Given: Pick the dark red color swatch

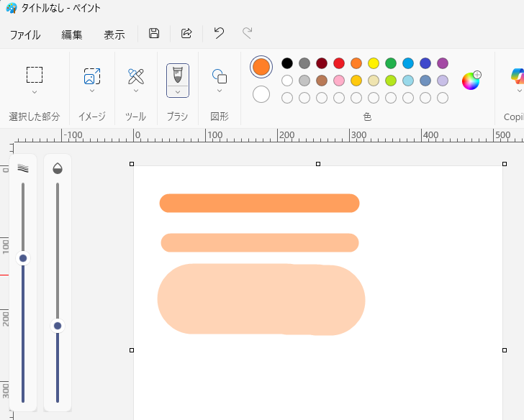Looking at the screenshot, I should click(x=322, y=63).
